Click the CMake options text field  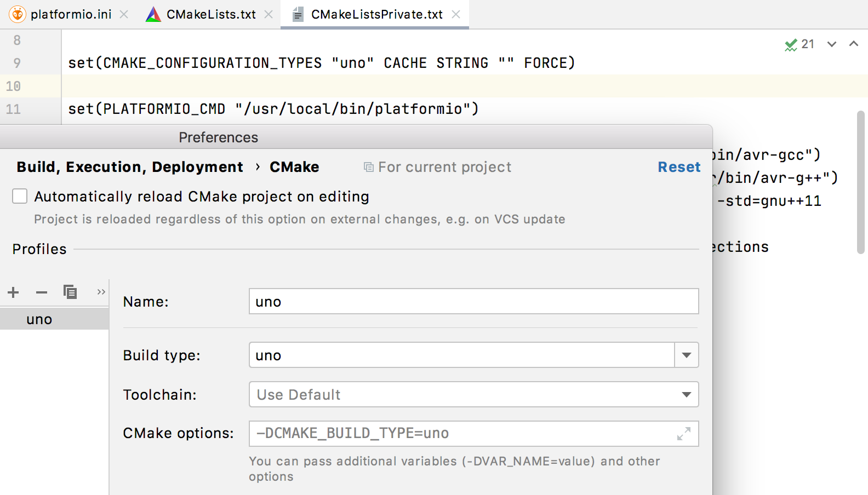[460, 434]
